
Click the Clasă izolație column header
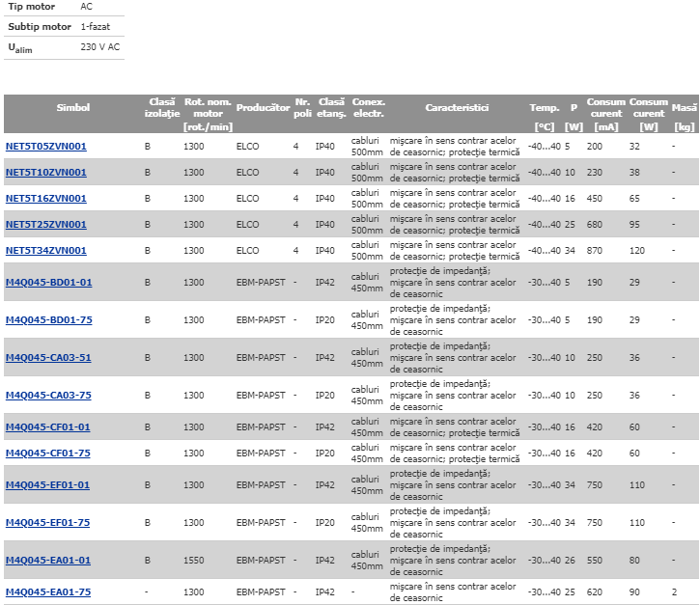pyautogui.click(x=162, y=107)
